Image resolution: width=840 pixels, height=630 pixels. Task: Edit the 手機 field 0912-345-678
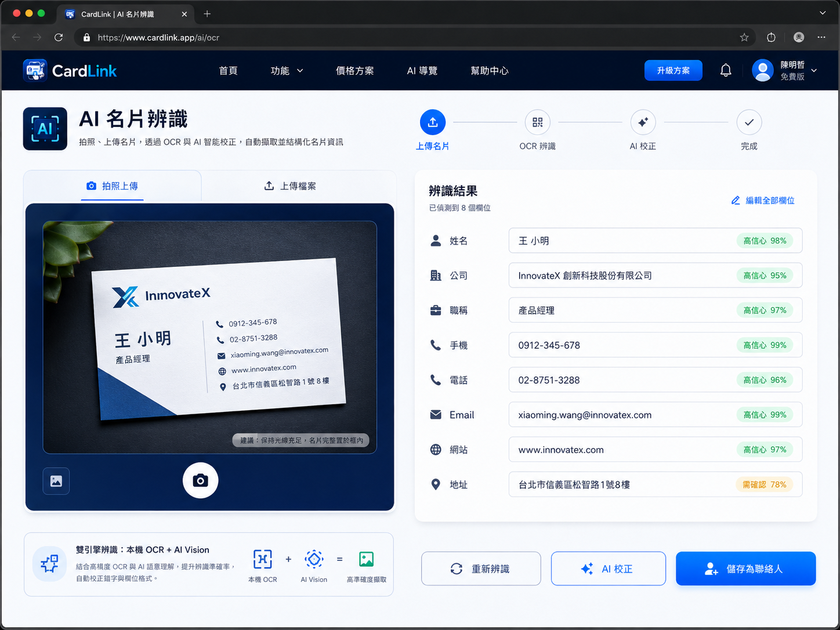[656, 345]
